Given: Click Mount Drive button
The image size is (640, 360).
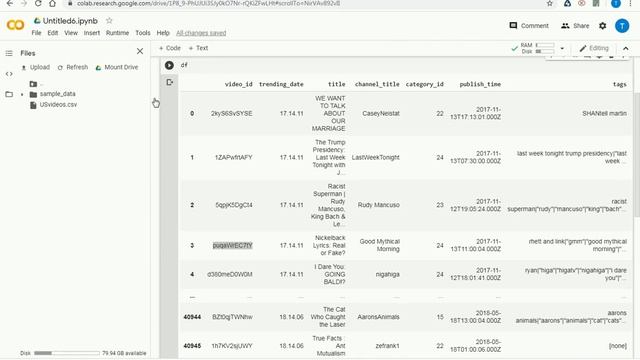Looking at the screenshot, I should (117, 67).
